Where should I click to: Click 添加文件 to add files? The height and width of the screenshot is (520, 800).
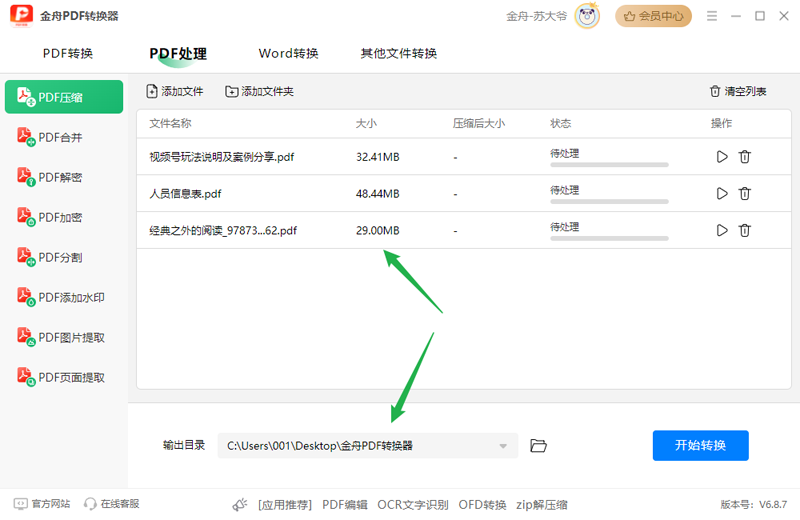tap(174, 91)
